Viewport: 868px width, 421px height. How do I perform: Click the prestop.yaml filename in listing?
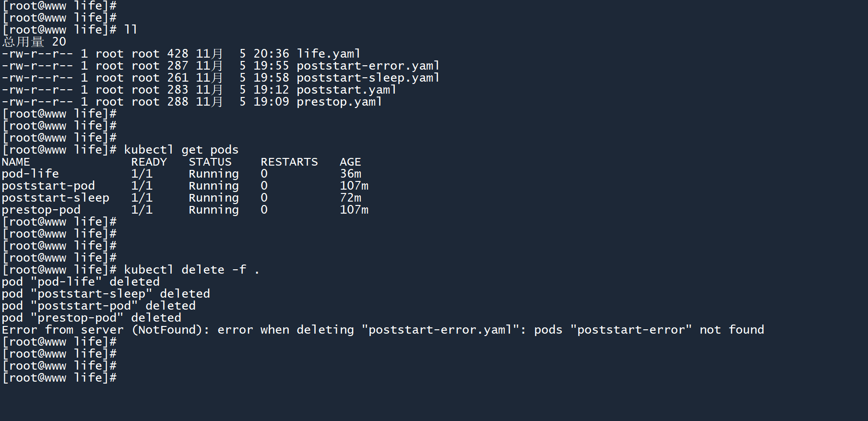coord(339,102)
